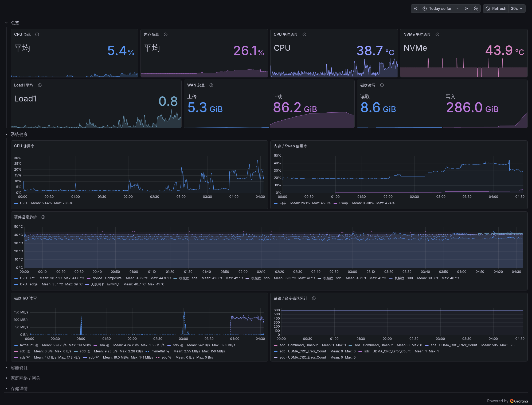This screenshot has width=532, height=405.
Task: Toggle 机械盘 · sda temperature series
Action: tap(188, 278)
